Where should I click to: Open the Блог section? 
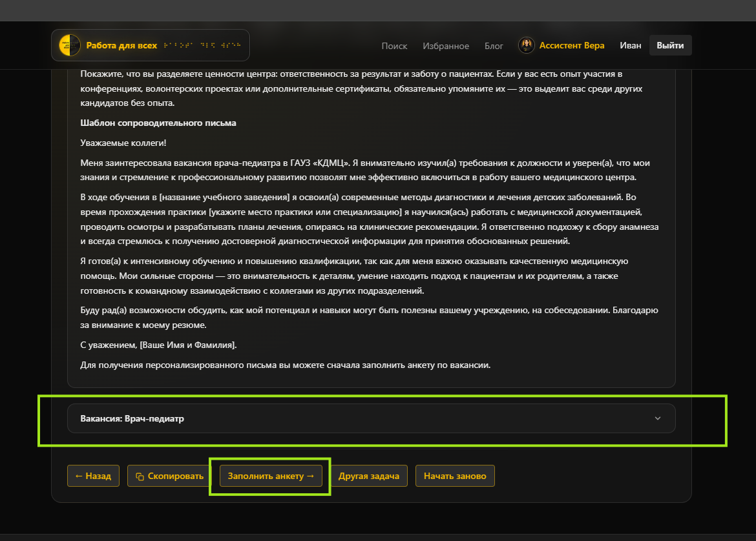click(x=494, y=46)
